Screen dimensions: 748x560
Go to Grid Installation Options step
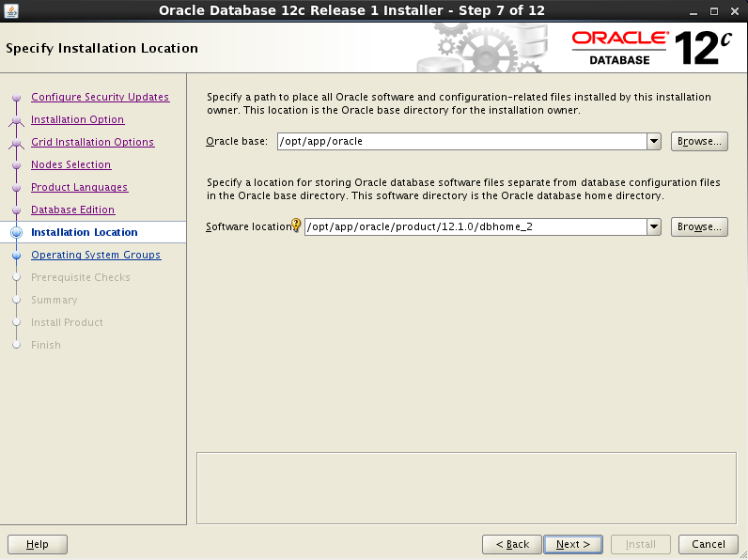point(92,142)
